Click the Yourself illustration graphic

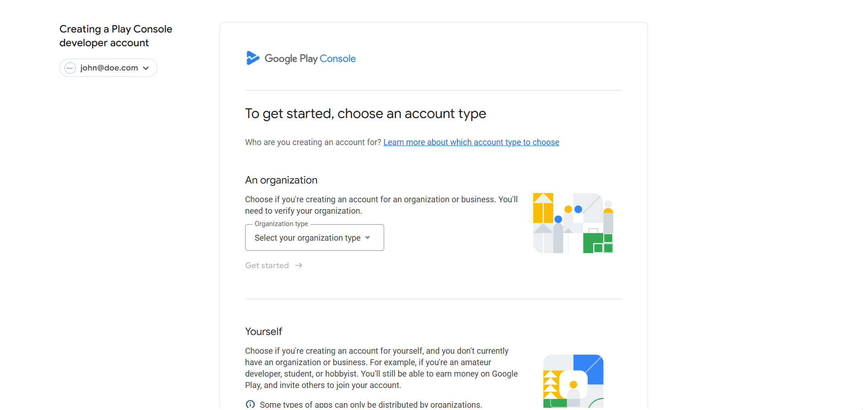(x=573, y=381)
